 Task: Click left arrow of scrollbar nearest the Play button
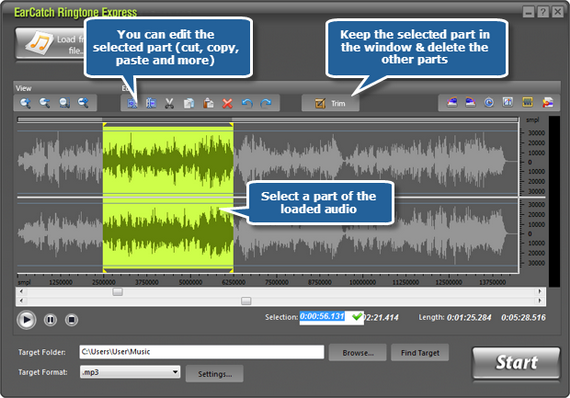coord(21,301)
